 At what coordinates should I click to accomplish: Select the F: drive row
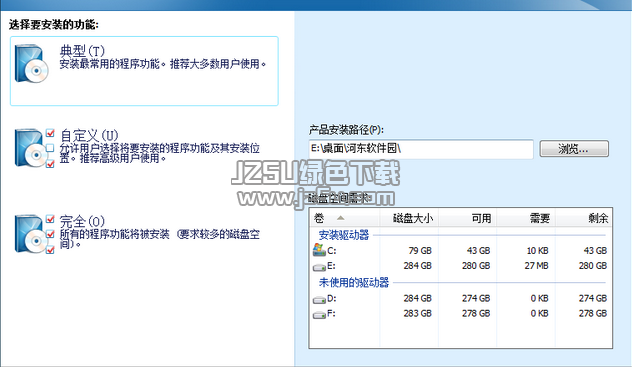[x=461, y=313]
